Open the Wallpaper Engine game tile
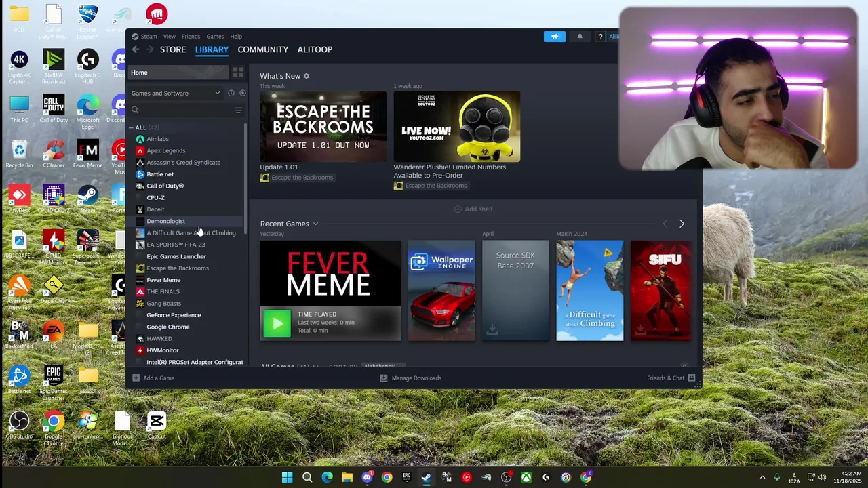Screen dimensions: 868x488 (x=441, y=290)
